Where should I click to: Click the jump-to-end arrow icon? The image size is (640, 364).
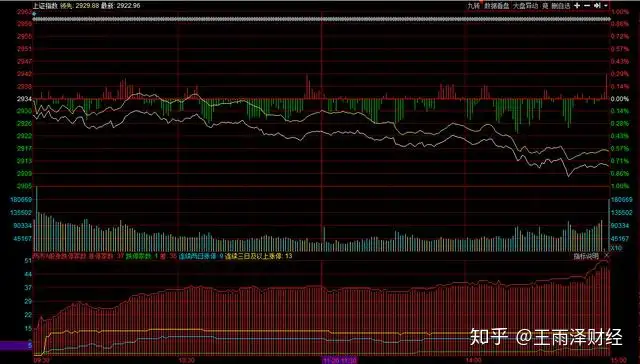point(598,6)
